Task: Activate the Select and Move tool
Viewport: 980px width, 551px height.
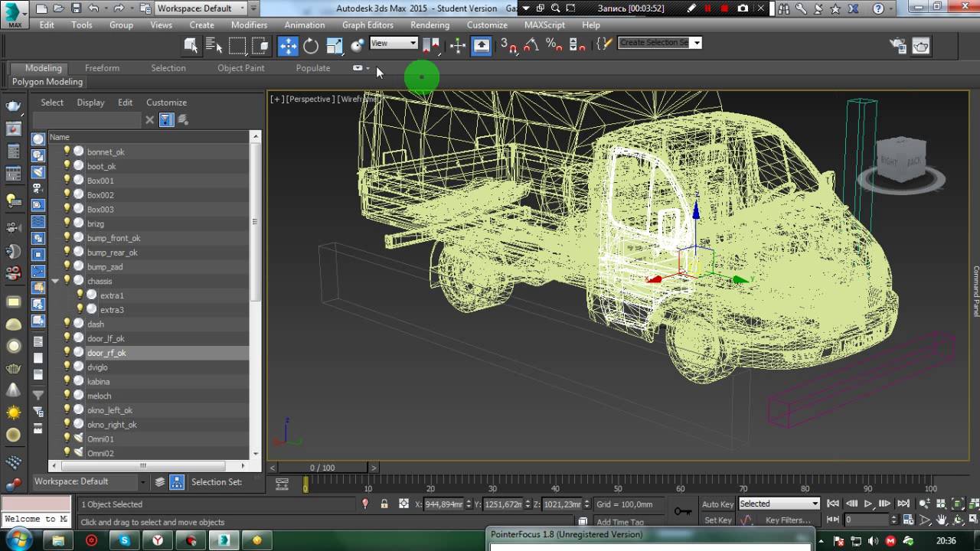Action: tap(288, 46)
